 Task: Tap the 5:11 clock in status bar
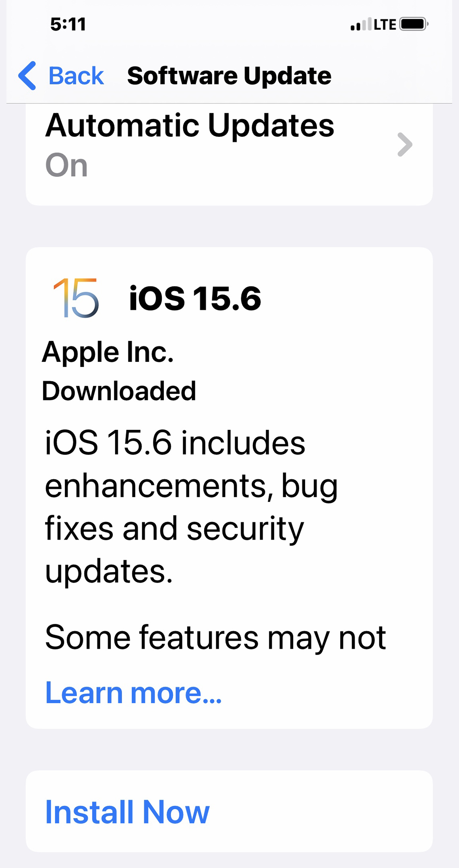pyautogui.click(x=68, y=25)
